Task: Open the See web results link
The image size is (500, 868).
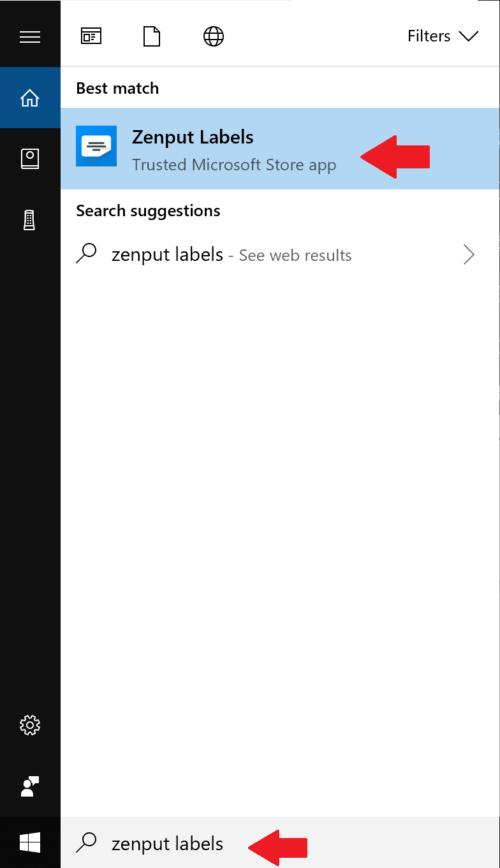Action: tap(295, 255)
